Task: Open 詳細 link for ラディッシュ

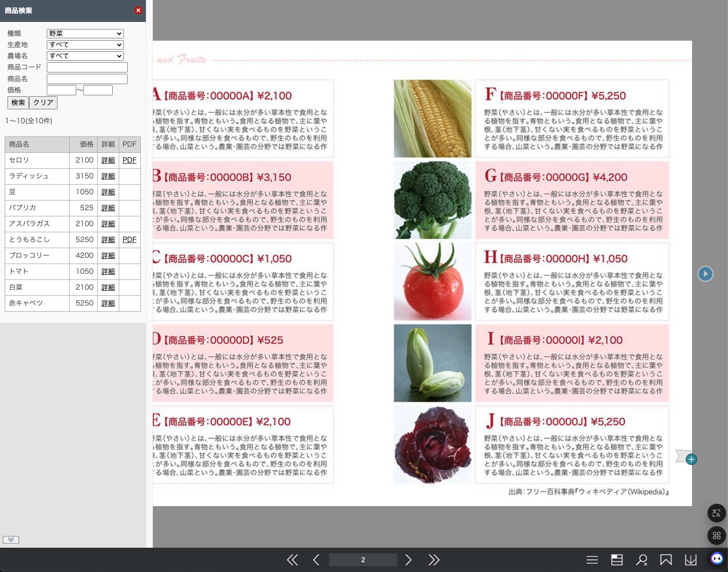Action: [x=108, y=176]
